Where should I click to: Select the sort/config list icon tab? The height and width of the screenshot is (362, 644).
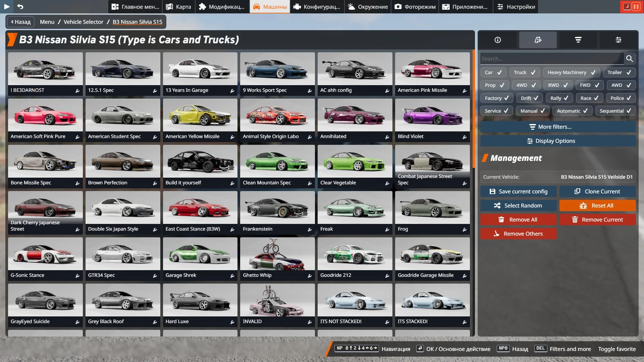click(x=538, y=40)
